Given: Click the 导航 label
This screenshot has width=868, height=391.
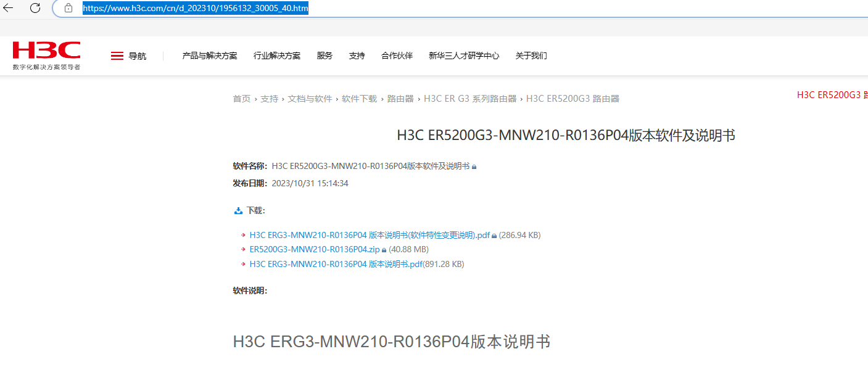Looking at the screenshot, I should [x=138, y=56].
